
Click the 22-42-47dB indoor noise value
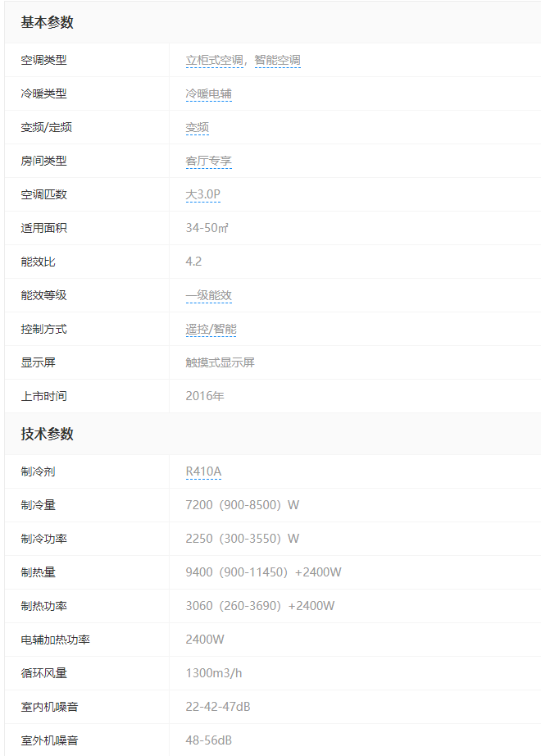pyautogui.click(x=217, y=707)
